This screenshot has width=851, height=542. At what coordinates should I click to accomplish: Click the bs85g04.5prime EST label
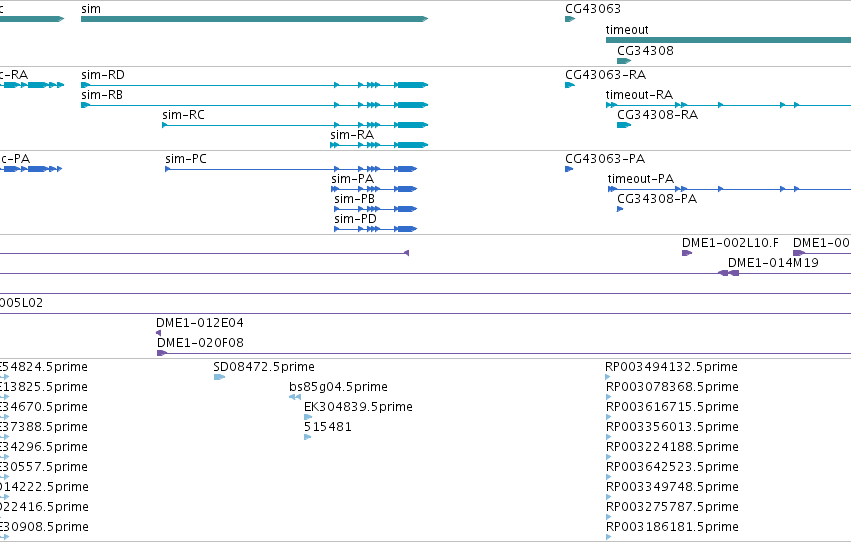(338, 387)
